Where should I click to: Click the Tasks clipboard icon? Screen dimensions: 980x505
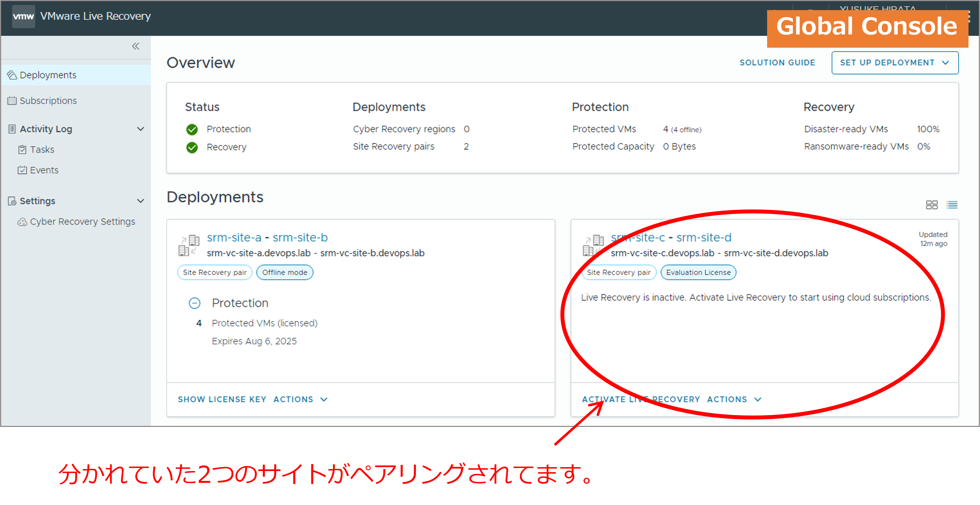pyautogui.click(x=22, y=149)
